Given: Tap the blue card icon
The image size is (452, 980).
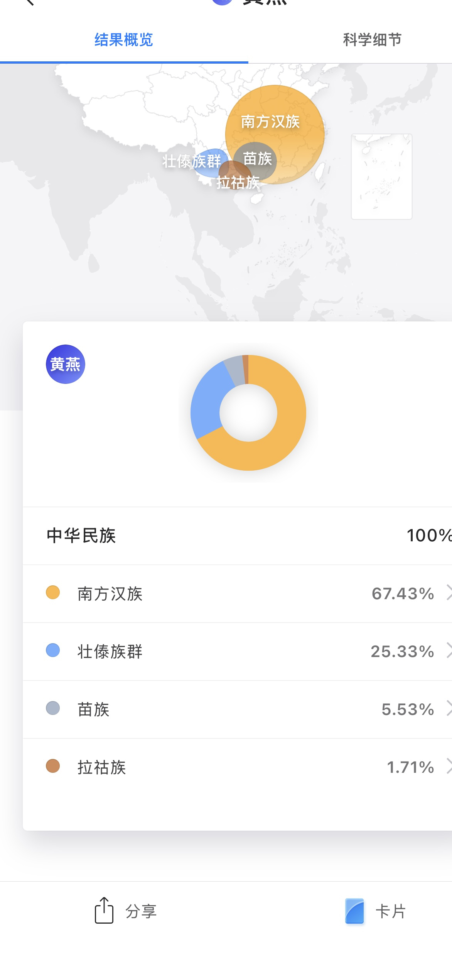Looking at the screenshot, I should pos(354,911).
